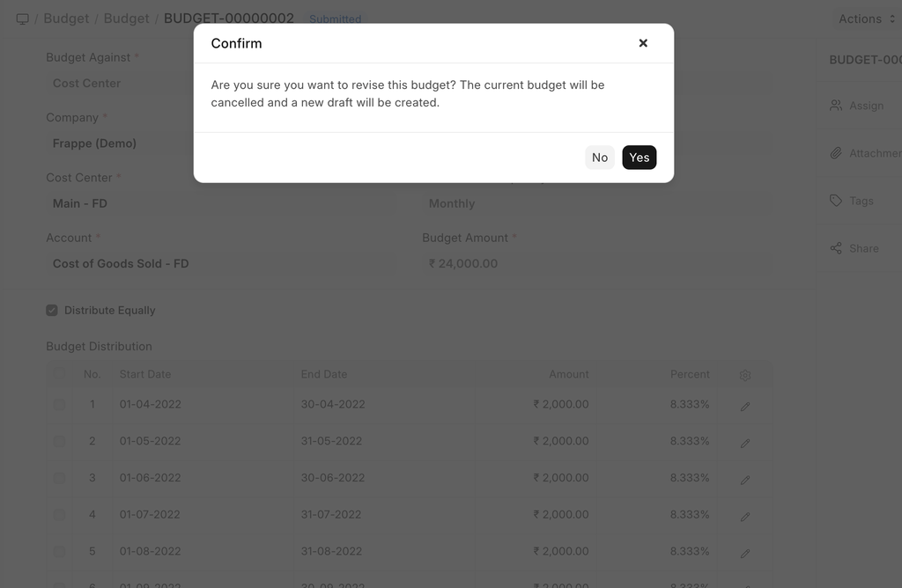Go to first Budget breadcrumb link
The height and width of the screenshot is (588, 902).
tap(66, 18)
